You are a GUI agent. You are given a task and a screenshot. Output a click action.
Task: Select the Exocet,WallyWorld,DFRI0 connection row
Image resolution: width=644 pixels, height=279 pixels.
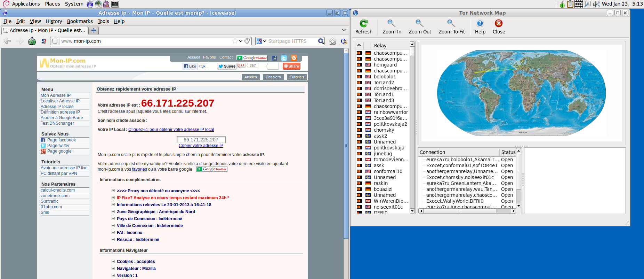(x=467, y=201)
